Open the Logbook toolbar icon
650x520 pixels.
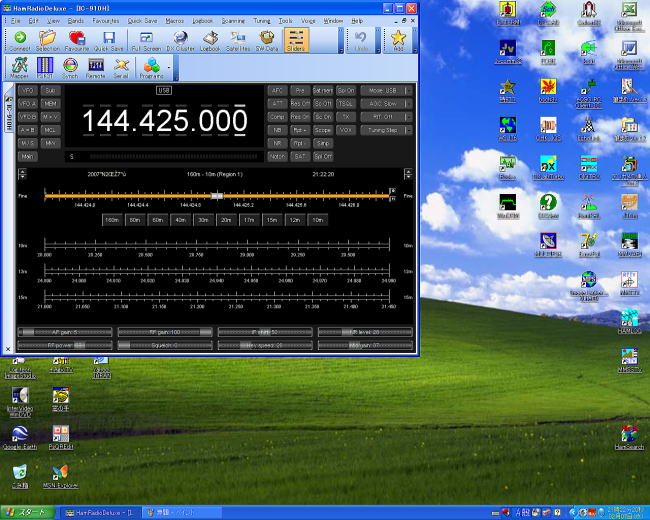tap(210, 41)
